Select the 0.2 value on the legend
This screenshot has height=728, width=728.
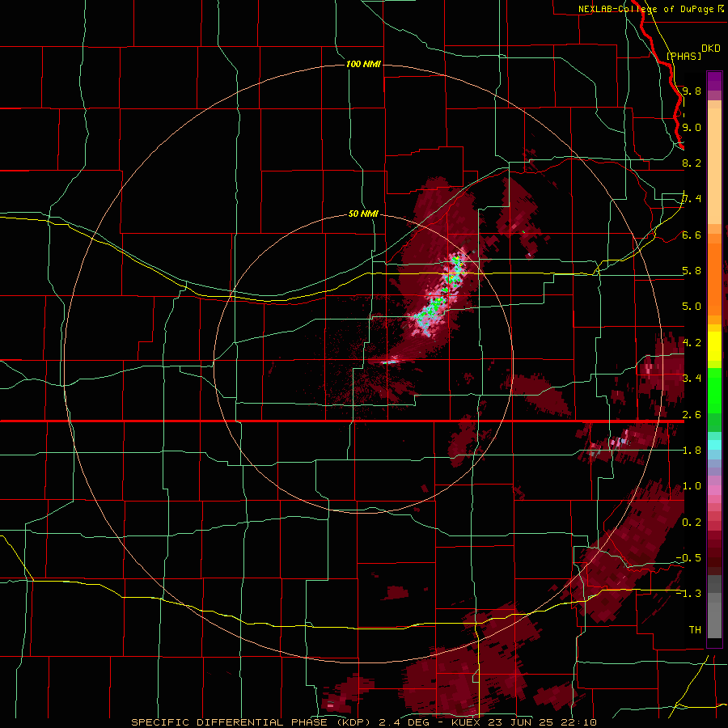[692, 523]
